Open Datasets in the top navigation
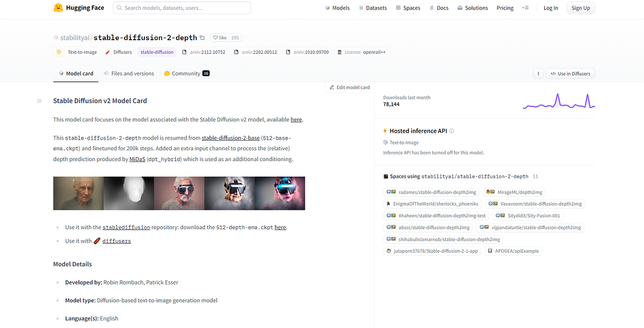 (373, 8)
